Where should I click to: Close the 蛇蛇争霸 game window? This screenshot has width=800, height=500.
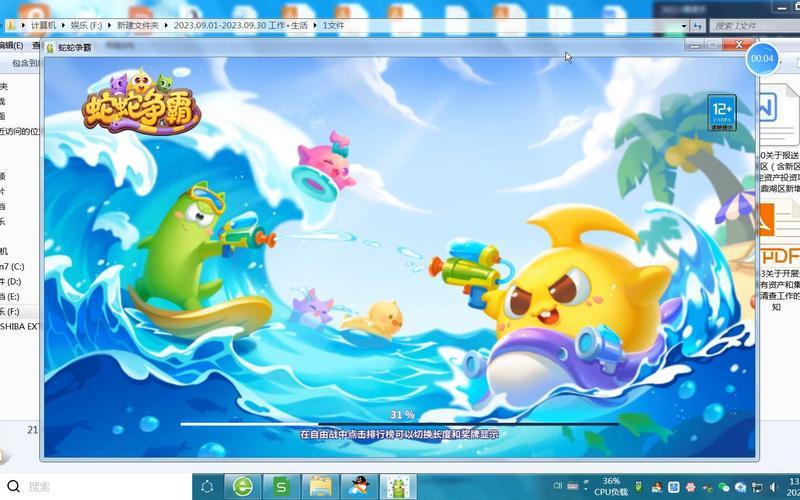coord(739,45)
